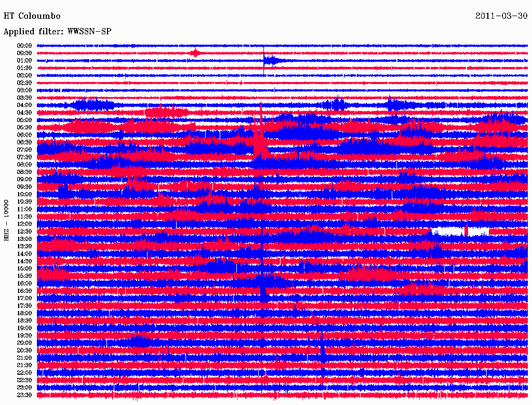This screenshot has width=532, height=405.
Task: Select the 17:00 time label
Action: 24,299
